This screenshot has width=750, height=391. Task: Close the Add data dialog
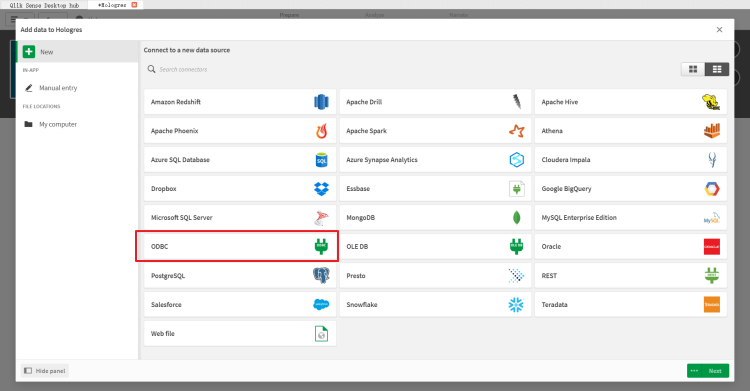coord(719,30)
